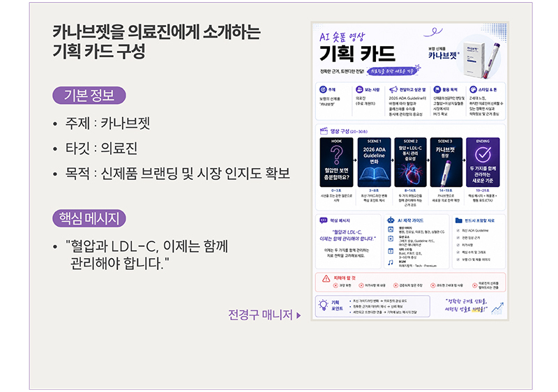The width and height of the screenshot is (558, 392).
Task: Click the handwritten 정확한 근거로 신뢰를 slogan
Action: [x=466, y=306]
